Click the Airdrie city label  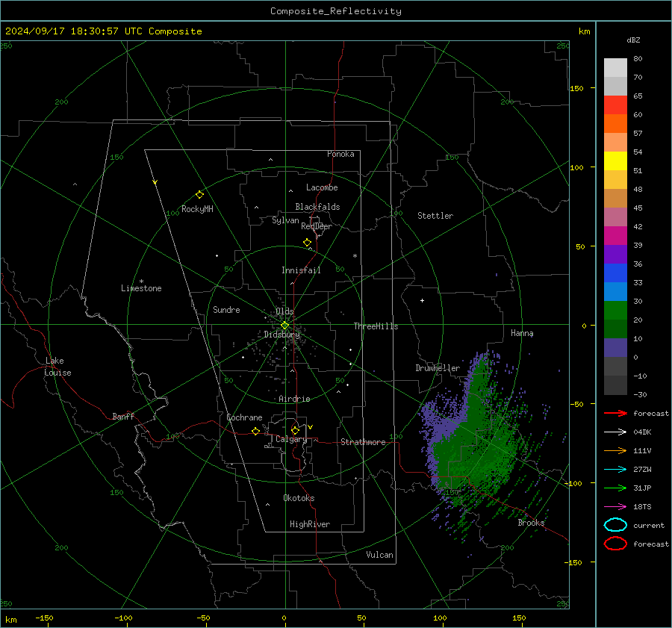[294, 399]
